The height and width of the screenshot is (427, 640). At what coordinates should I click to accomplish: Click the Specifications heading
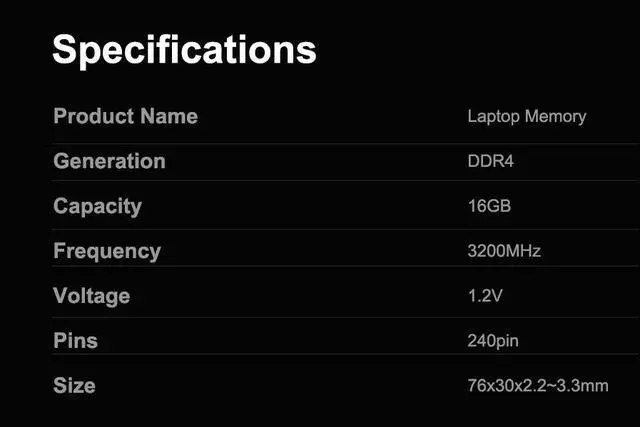pyautogui.click(x=184, y=49)
